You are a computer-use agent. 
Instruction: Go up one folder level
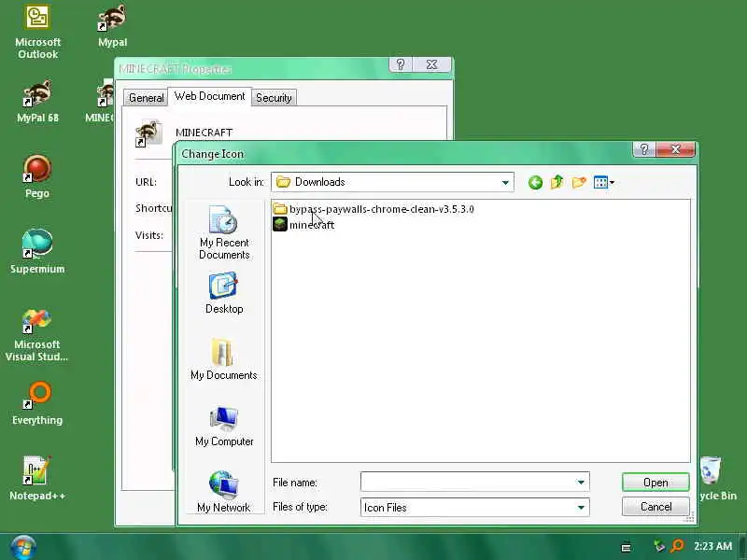pos(557,182)
